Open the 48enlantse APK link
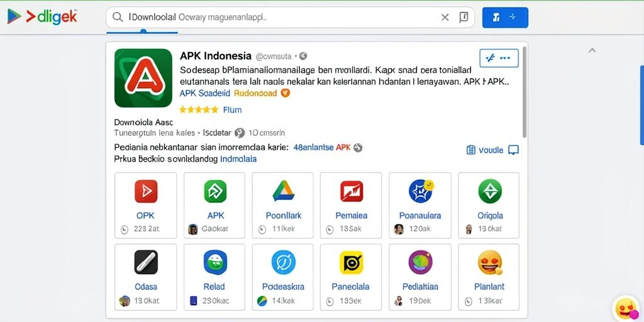 pyautogui.click(x=322, y=148)
